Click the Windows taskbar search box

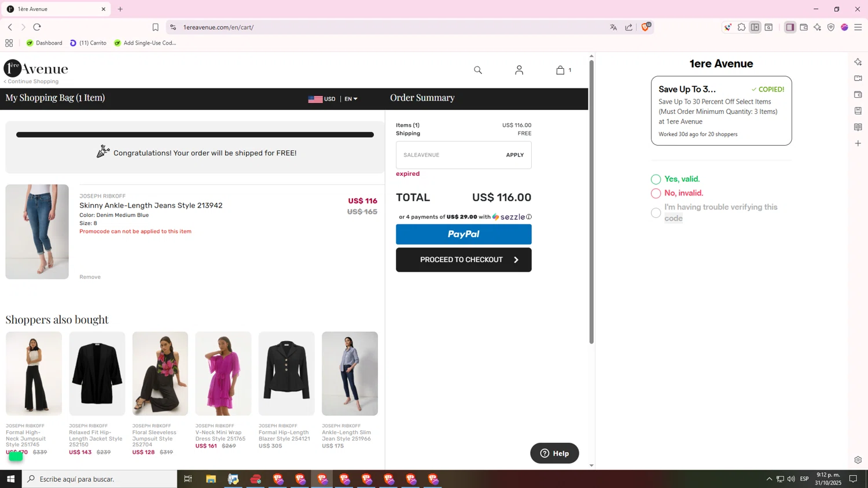point(100,479)
